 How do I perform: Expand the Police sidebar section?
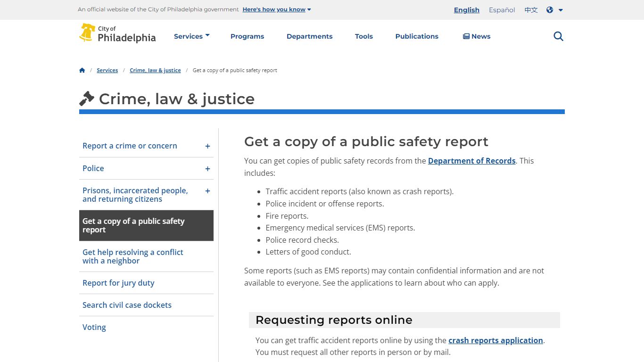[207, 169]
